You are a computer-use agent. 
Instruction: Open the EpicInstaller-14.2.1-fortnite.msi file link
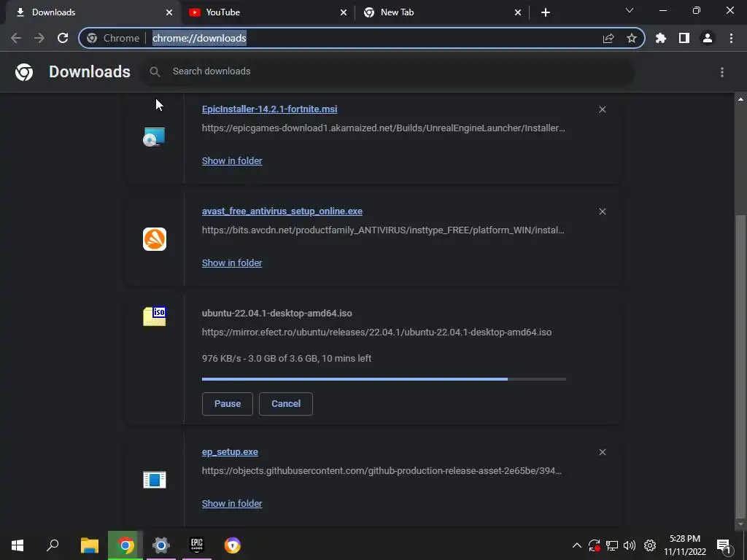270,109
